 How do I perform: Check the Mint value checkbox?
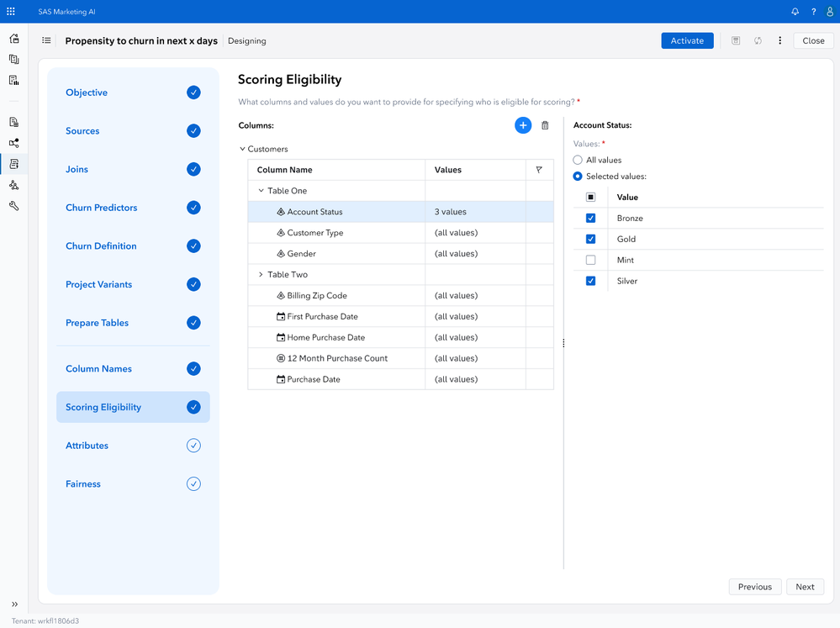click(x=589, y=260)
